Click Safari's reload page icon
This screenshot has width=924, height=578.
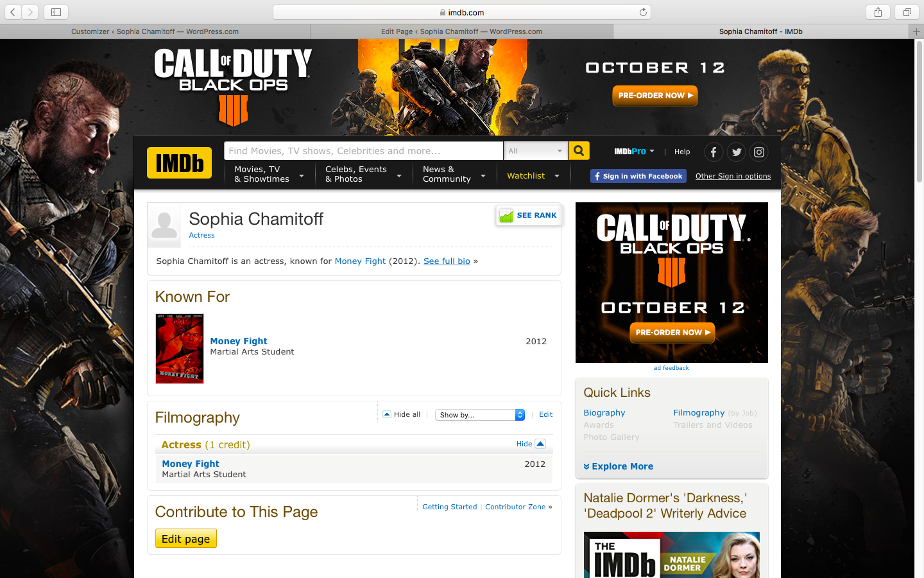click(643, 12)
